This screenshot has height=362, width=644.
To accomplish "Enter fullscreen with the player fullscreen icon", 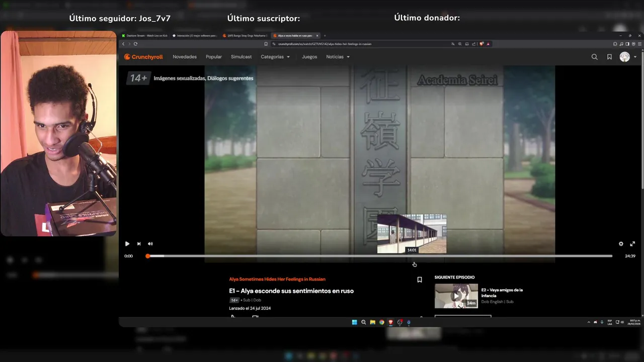I will [632, 244].
